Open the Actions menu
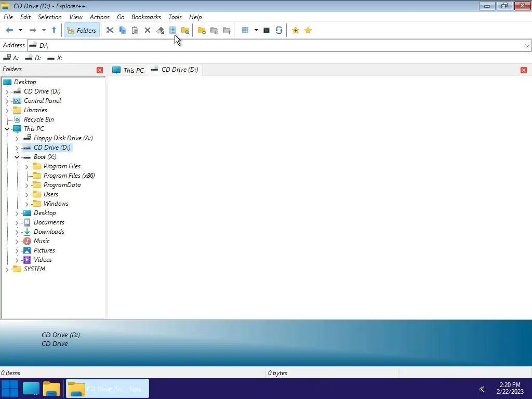Viewport: 532px width, 399px height. point(99,17)
